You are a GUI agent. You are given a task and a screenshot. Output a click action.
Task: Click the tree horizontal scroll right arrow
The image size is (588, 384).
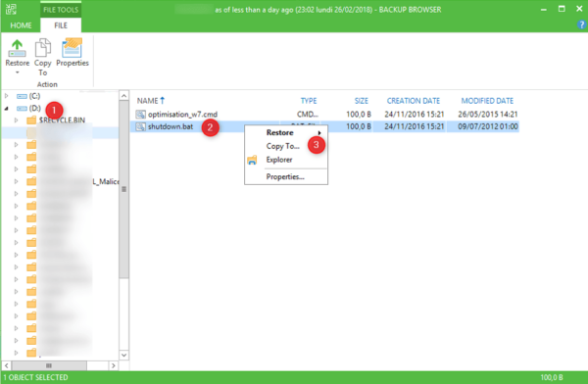114,365
